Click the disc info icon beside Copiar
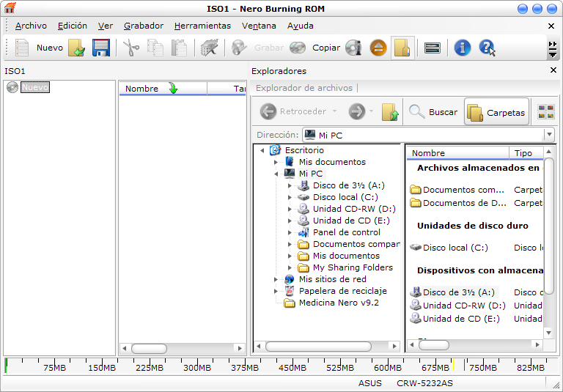The image size is (563, 392). (x=354, y=48)
